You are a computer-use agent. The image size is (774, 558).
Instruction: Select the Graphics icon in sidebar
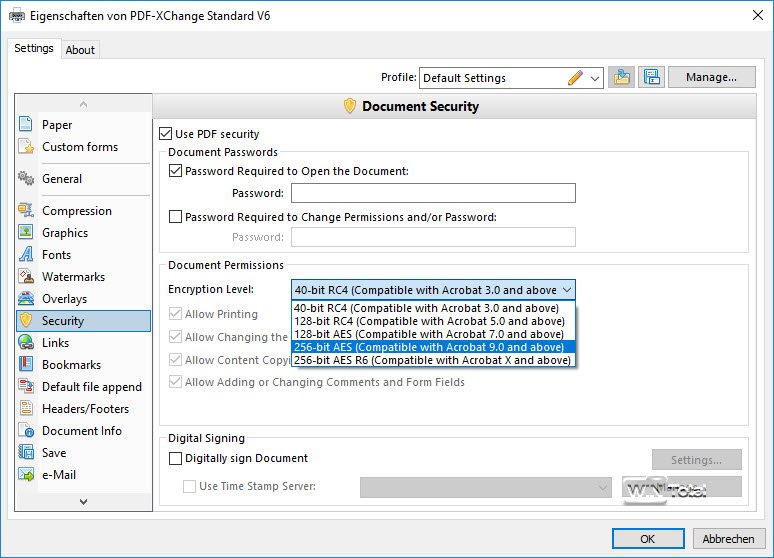[x=27, y=233]
